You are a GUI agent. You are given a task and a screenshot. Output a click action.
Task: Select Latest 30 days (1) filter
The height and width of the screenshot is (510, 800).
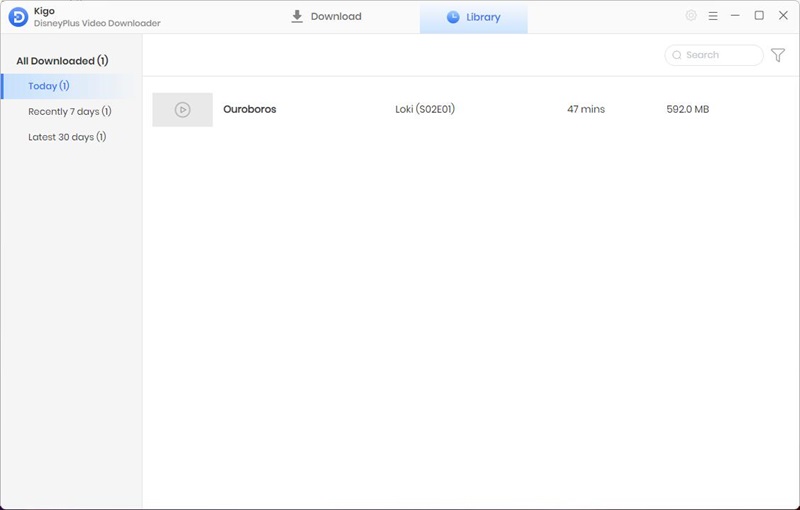click(x=67, y=137)
